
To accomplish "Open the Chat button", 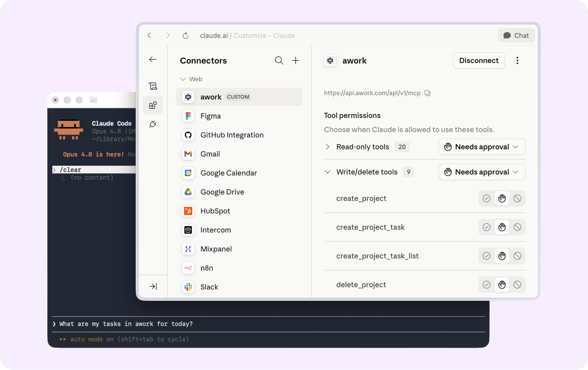I will point(516,35).
